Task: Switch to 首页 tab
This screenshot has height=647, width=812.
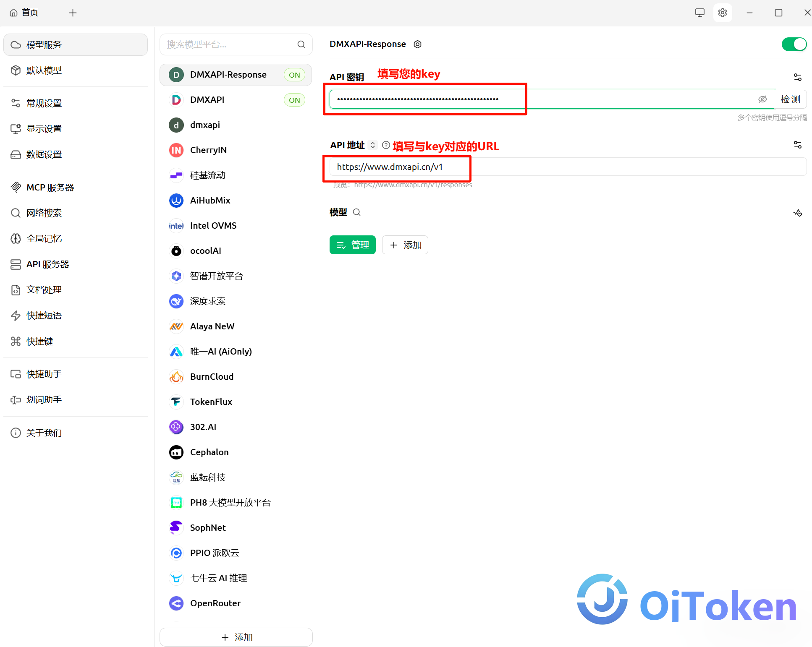Action: tap(24, 13)
